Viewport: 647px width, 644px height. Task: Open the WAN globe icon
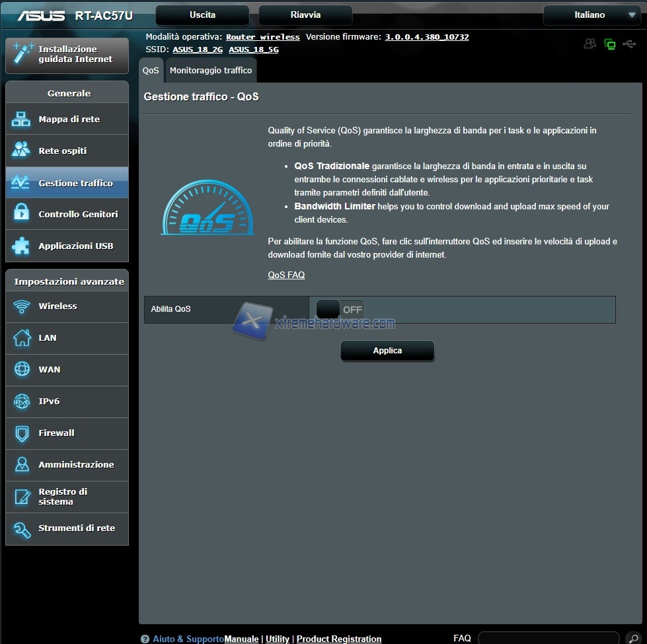click(22, 370)
